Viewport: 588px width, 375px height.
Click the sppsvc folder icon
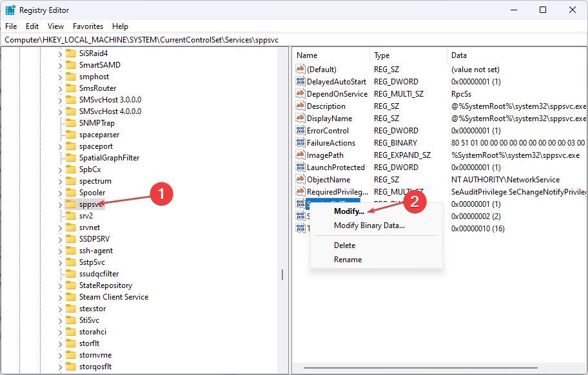point(70,204)
